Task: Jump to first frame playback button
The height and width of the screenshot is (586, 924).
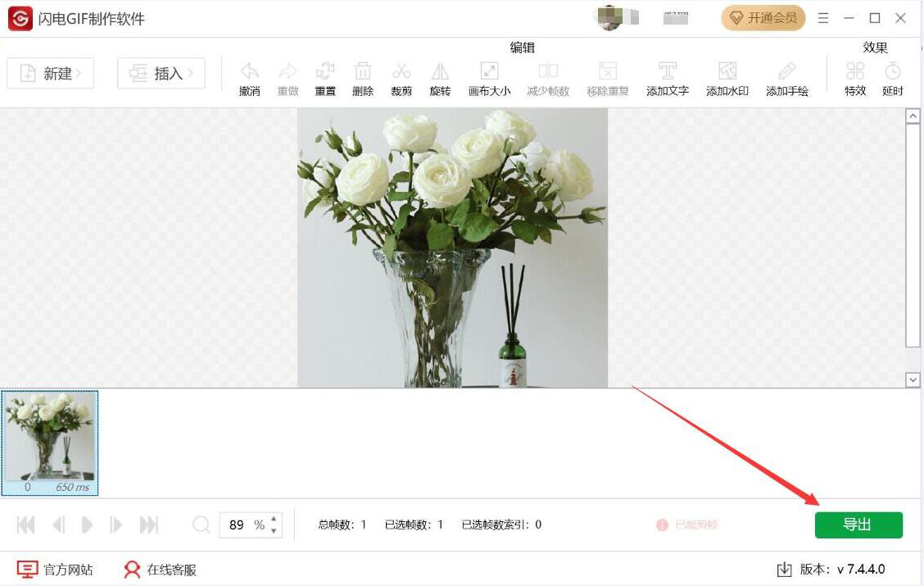Action: click(26, 525)
